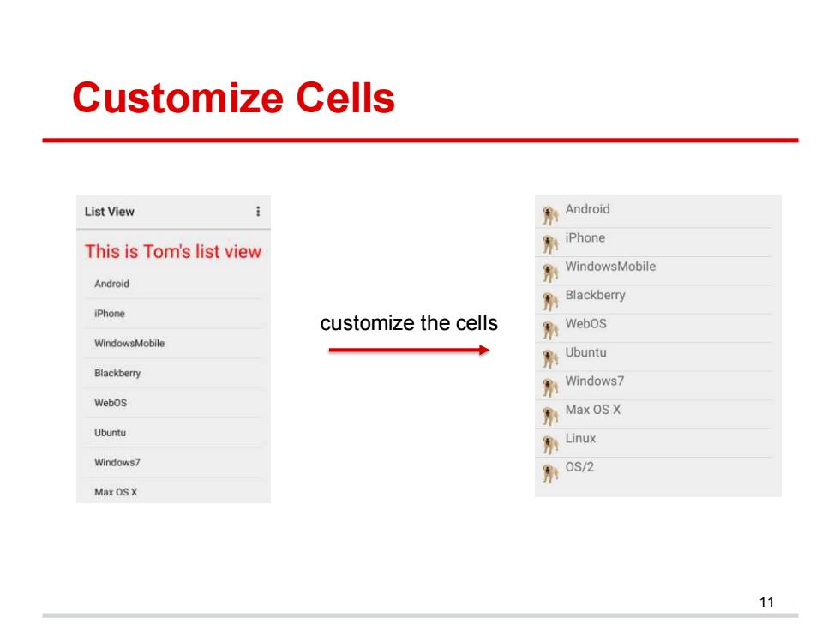Choose Blackberry in the left list
The height and width of the screenshot is (630, 840).
[x=173, y=374]
